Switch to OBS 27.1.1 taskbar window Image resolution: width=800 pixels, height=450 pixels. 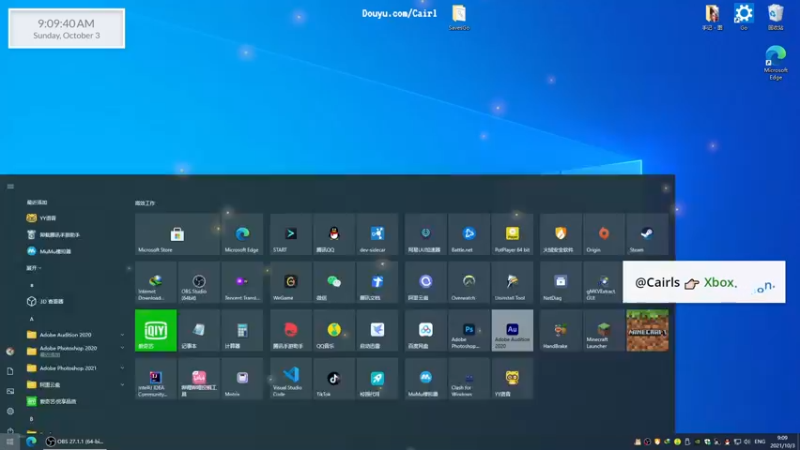point(75,442)
